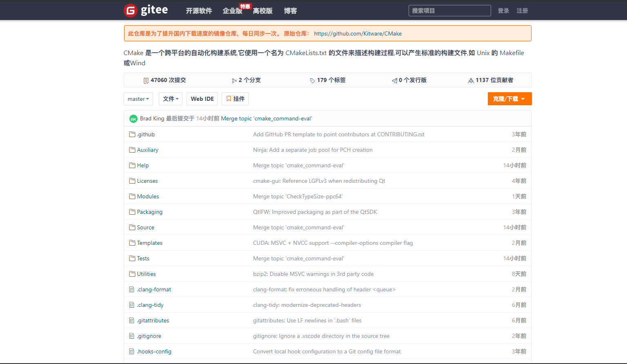Viewport: 627px width, 364px height.
Task: Expand the 文件 dropdown menu
Action: [170, 98]
